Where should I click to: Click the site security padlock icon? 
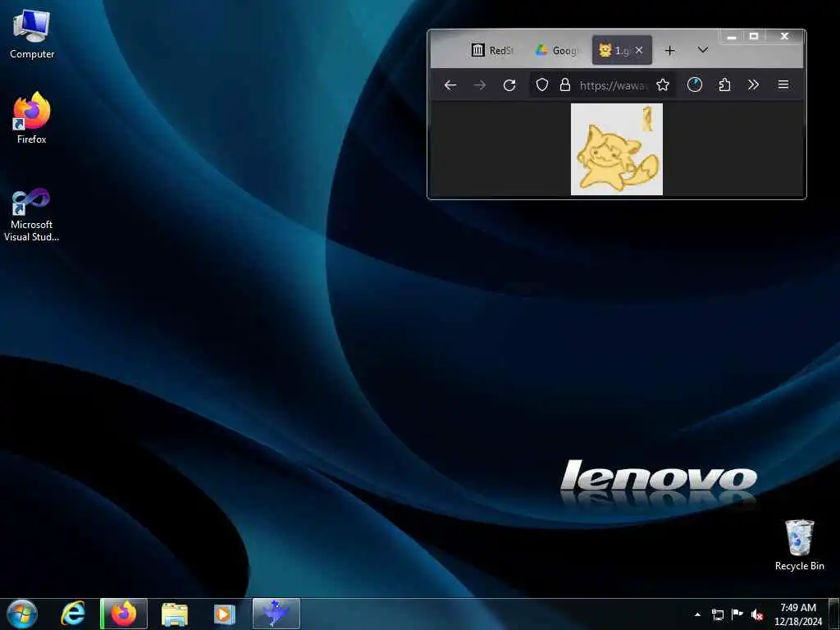[x=564, y=84]
